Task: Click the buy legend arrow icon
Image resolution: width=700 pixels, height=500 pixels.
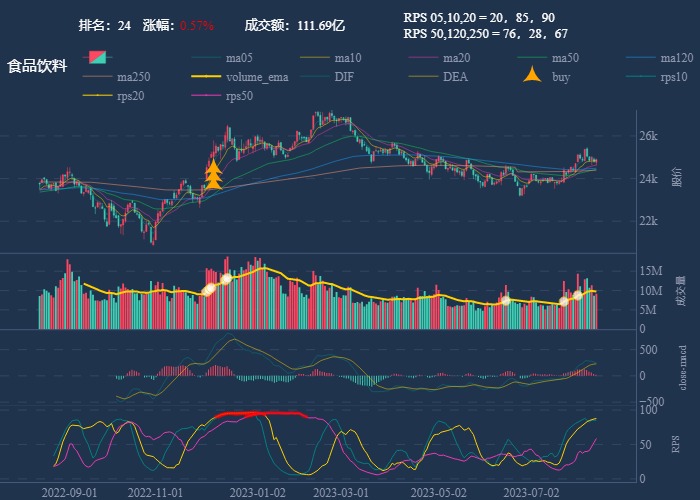Action: pyautogui.click(x=533, y=77)
